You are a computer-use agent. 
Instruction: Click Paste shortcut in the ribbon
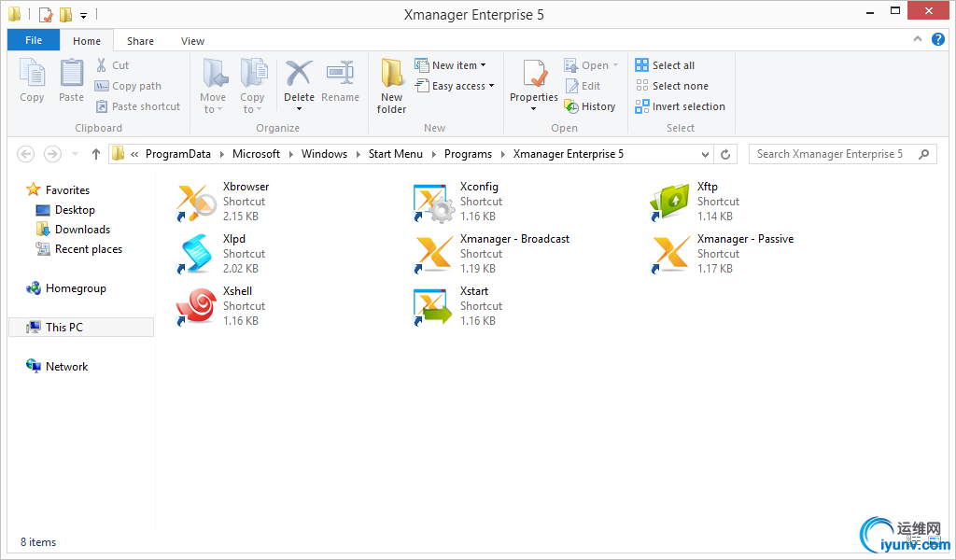tap(138, 106)
